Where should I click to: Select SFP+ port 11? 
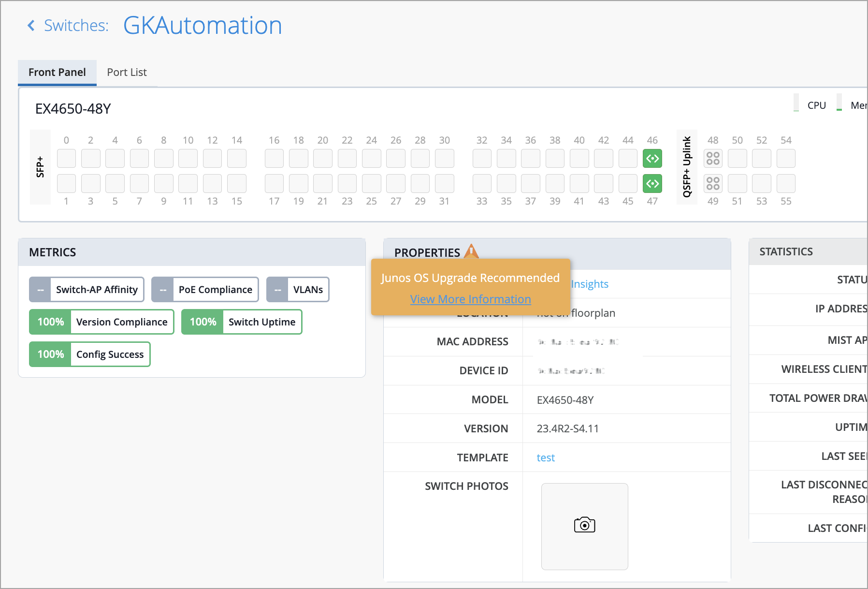point(188,184)
